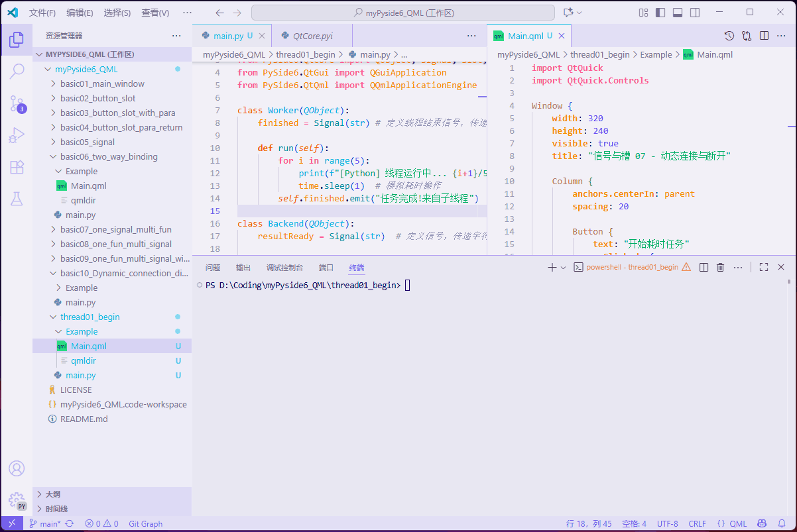
Task: Open the Copilot chat icon
Action: click(x=568, y=13)
